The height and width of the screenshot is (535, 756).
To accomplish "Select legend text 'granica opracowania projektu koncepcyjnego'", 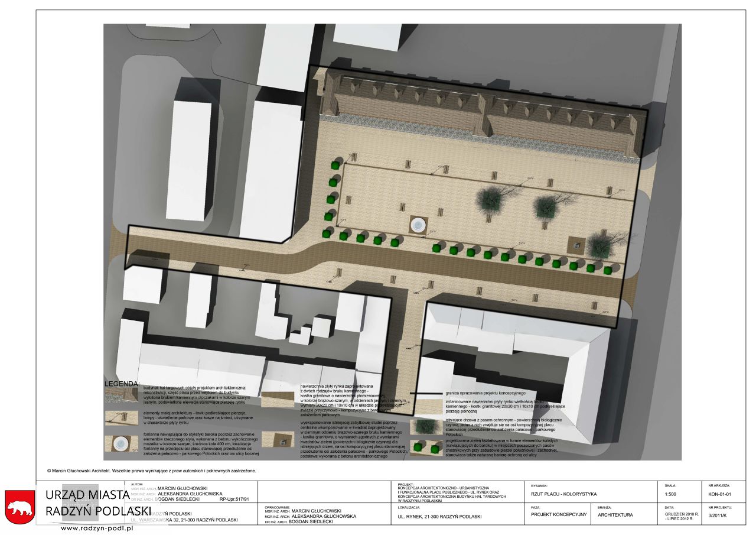I will [484, 393].
